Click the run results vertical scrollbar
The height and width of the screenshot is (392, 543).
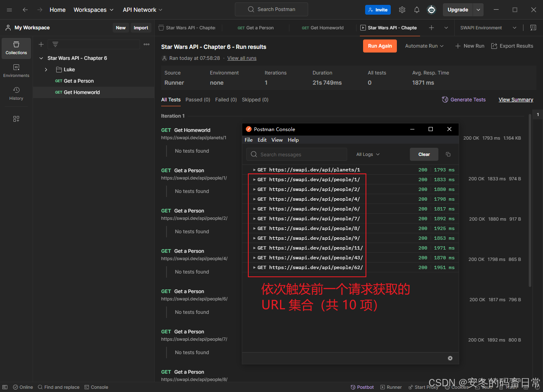point(530,199)
